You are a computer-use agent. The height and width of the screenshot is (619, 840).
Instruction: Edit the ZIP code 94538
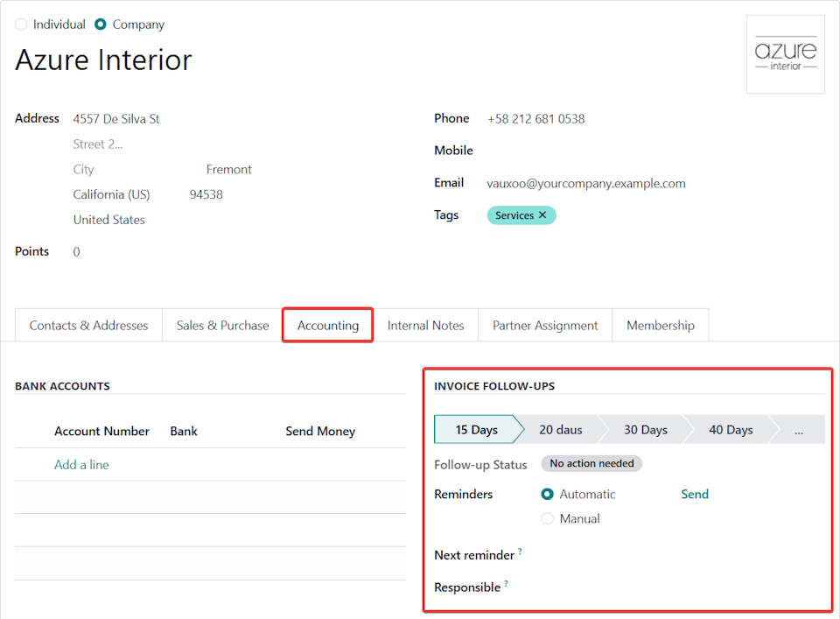tap(206, 194)
